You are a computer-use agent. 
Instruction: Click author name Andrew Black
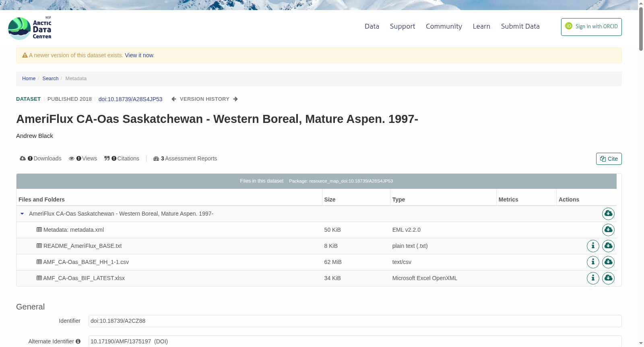click(x=35, y=136)
